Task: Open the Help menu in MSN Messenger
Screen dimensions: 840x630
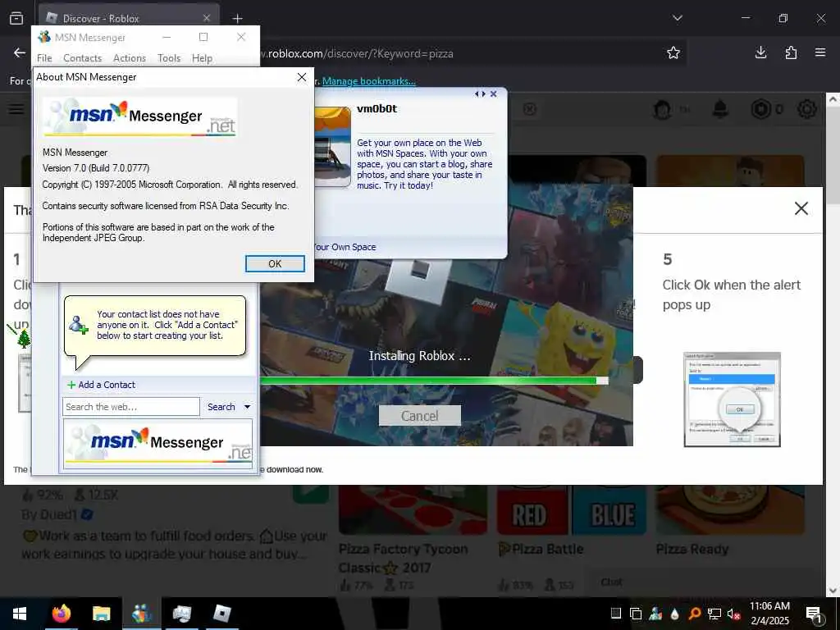Action: click(x=202, y=58)
